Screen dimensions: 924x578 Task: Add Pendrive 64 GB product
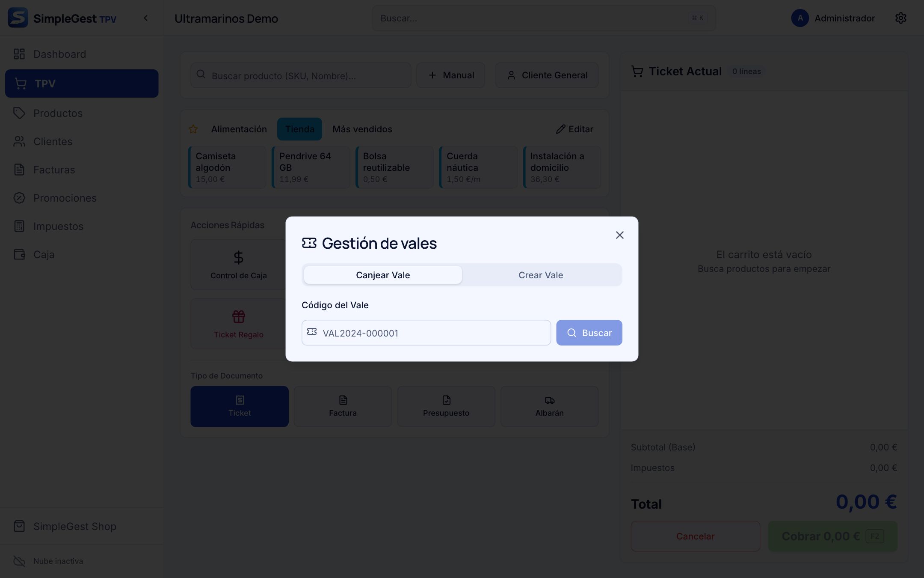tap(311, 167)
